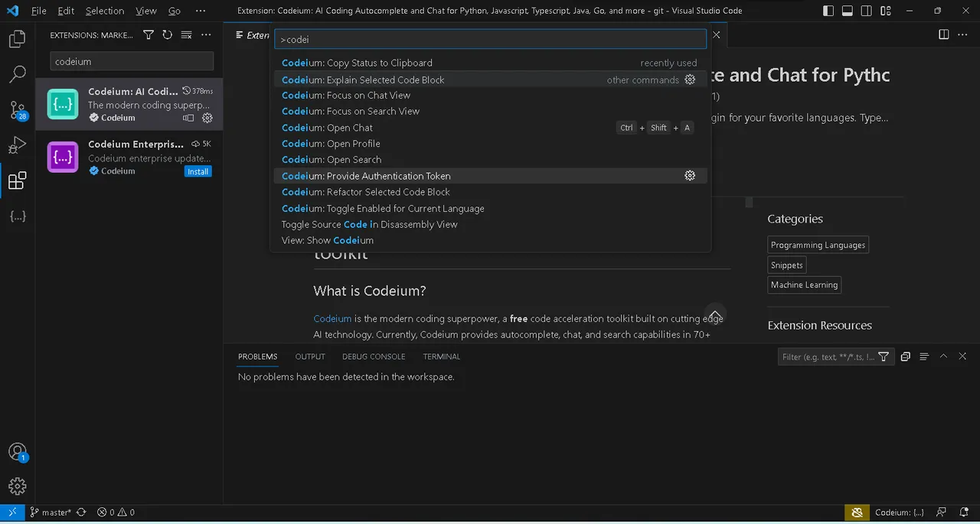Close the extension editor tab
This screenshot has height=524, width=980.
pyautogui.click(x=717, y=35)
